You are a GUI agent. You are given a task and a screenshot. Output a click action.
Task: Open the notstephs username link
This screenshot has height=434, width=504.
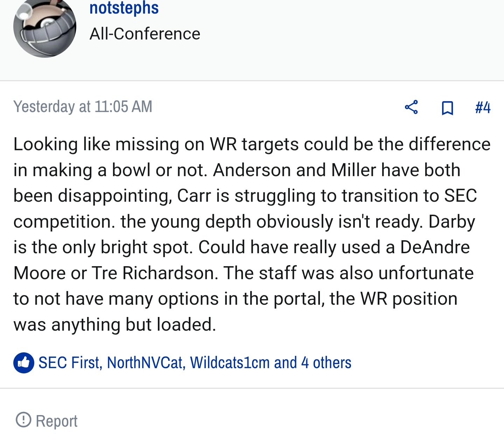tap(124, 8)
